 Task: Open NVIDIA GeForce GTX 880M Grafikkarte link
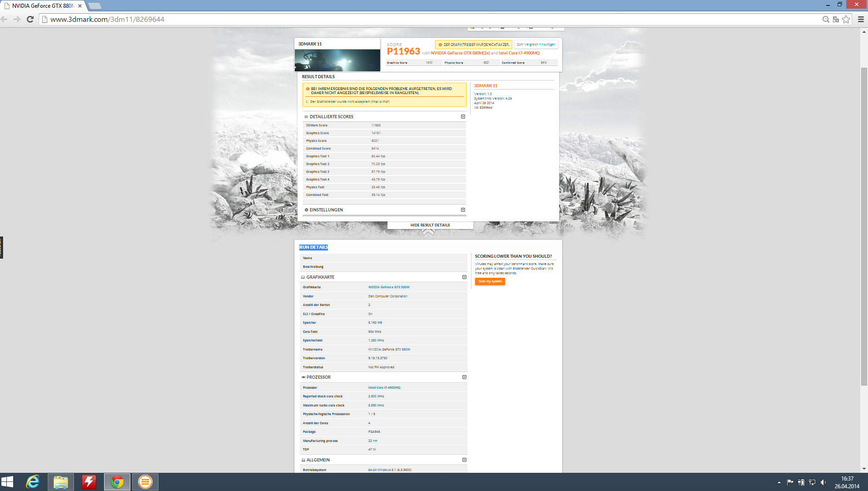389,287
